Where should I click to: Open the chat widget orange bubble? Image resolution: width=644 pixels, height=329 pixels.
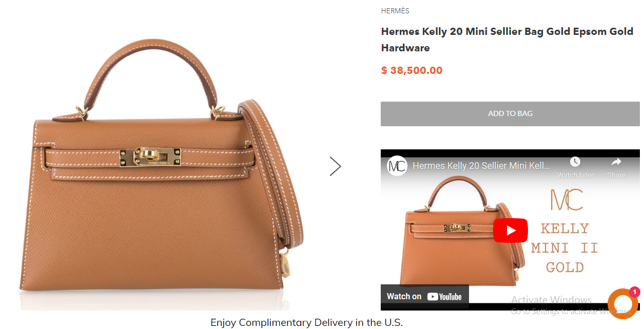click(x=623, y=304)
